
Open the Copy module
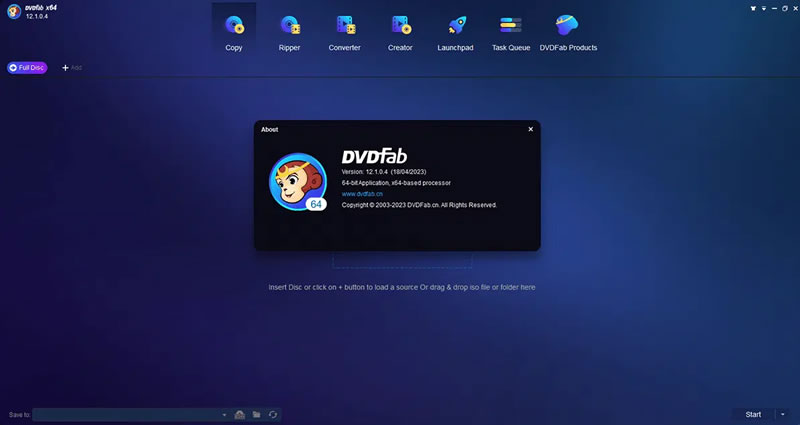click(234, 33)
